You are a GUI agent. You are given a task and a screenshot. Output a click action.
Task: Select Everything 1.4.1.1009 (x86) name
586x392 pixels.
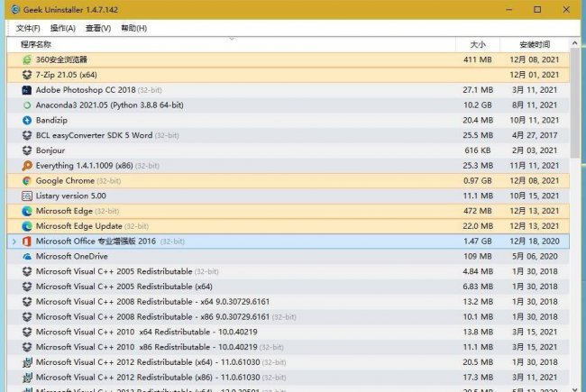tap(85, 166)
